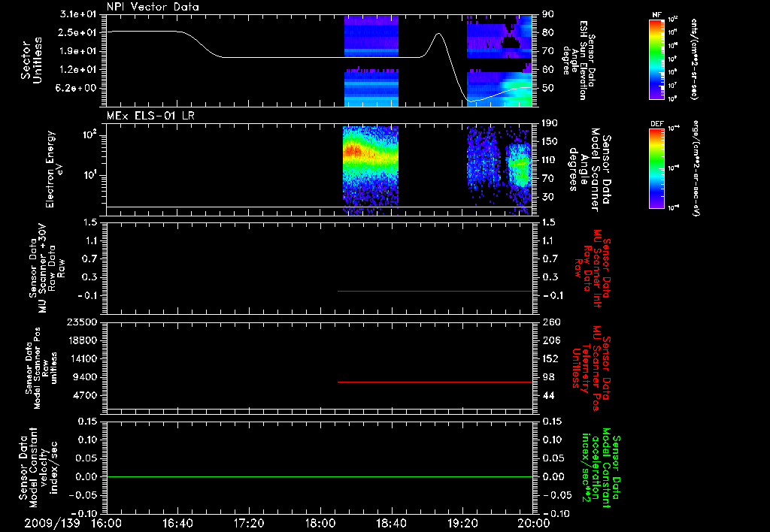Click the 'MEx ELS-01 LR' panel title
The height and width of the screenshot is (532, 770).
click(x=150, y=116)
